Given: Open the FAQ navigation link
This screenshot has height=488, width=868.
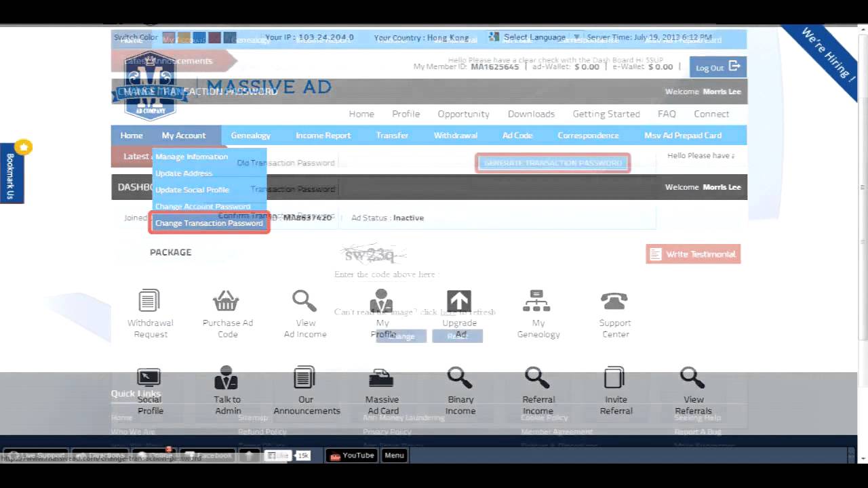Looking at the screenshot, I should click(x=667, y=114).
